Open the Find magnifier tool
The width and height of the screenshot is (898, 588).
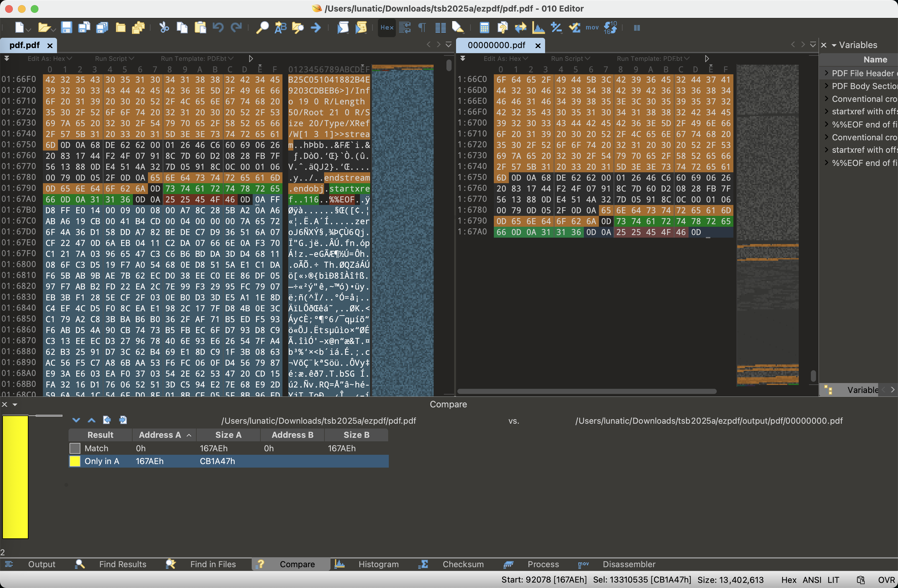pyautogui.click(x=262, y=28)
